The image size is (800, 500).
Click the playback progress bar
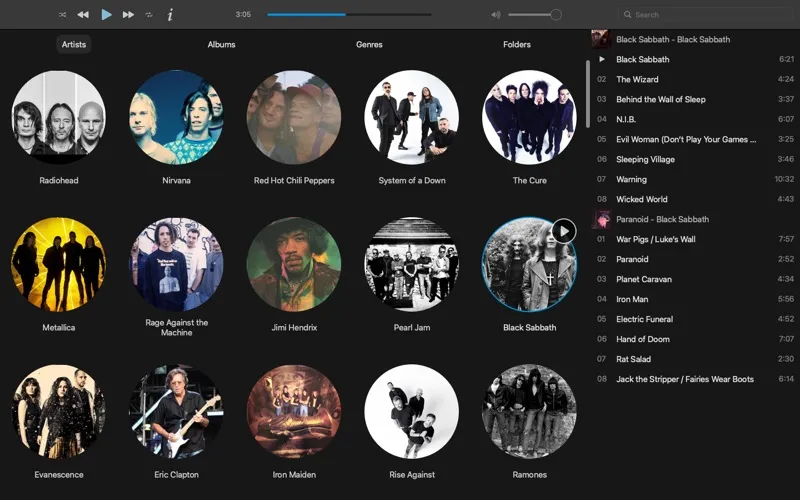349,15
